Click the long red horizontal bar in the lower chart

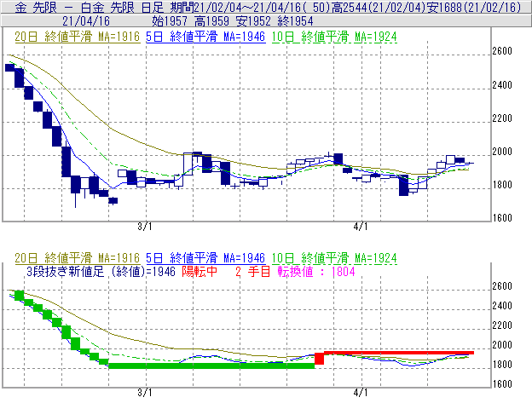(399, 353)
